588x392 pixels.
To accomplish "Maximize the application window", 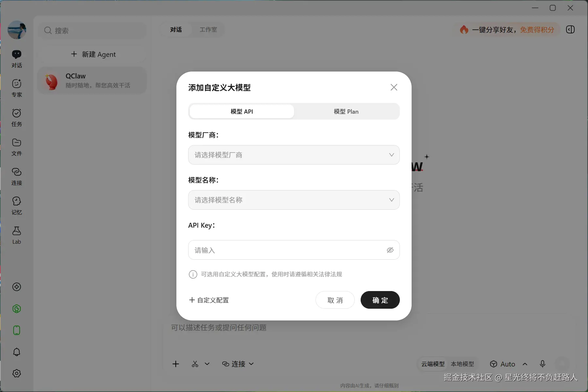I will coord(553,8).
